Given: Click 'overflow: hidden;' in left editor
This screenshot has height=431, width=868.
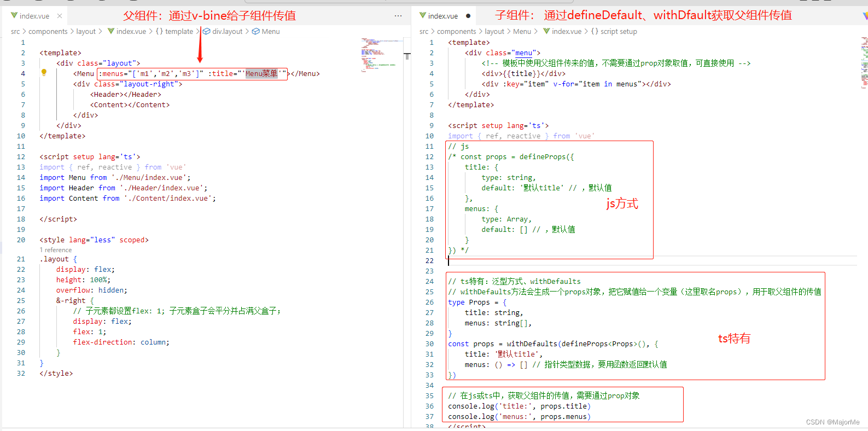Looking at the screenshot, I should 92,290.
